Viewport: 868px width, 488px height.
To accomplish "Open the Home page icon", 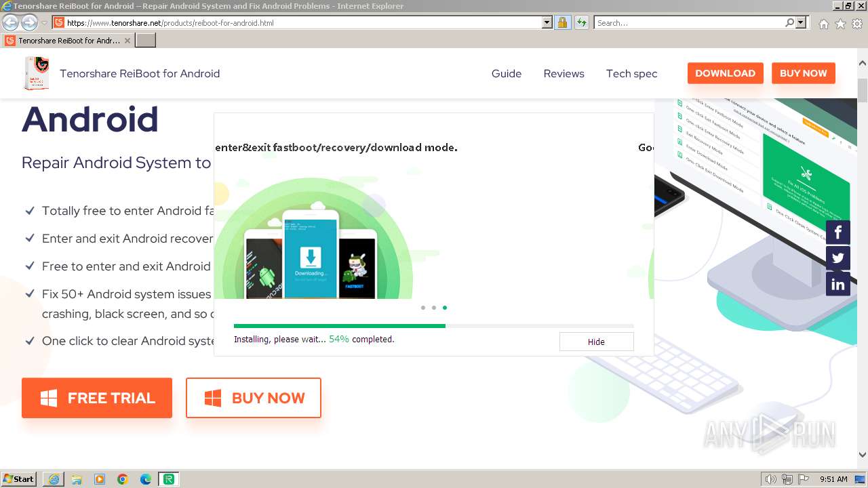I will click(823, 24).
